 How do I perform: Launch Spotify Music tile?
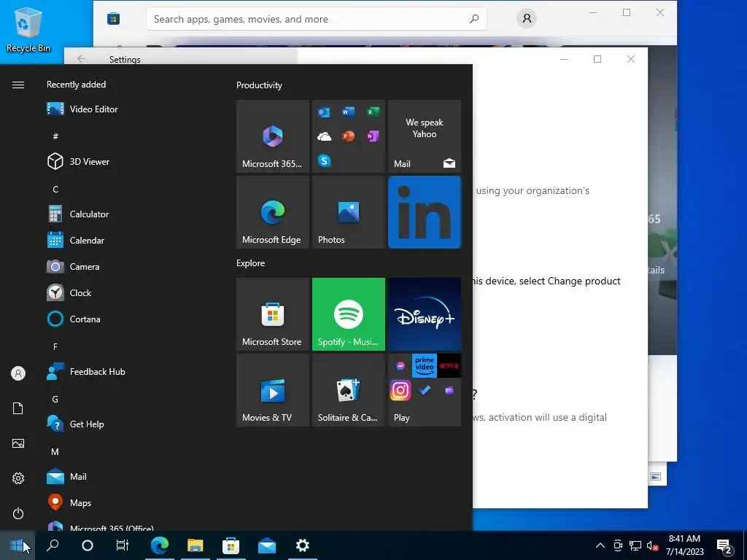pyautogui.click(x=349, y=314)
